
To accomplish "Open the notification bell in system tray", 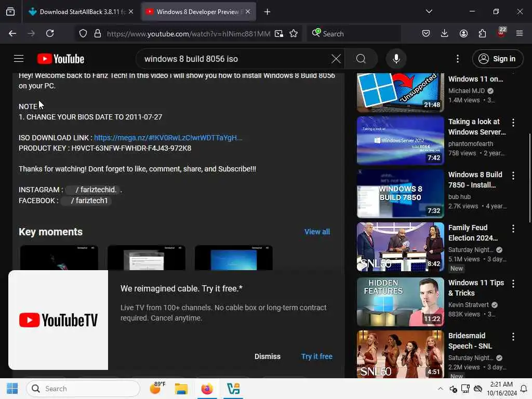I will pos(524,389).
